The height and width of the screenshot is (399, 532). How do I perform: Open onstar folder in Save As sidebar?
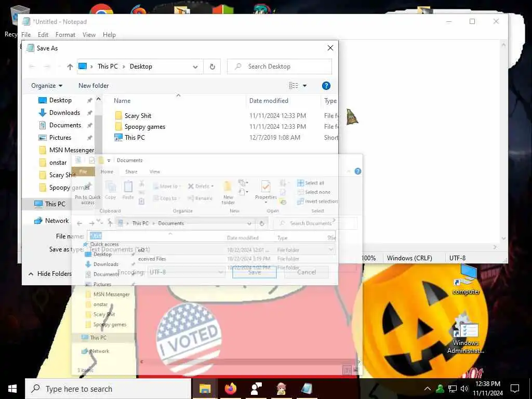point(58,163)
